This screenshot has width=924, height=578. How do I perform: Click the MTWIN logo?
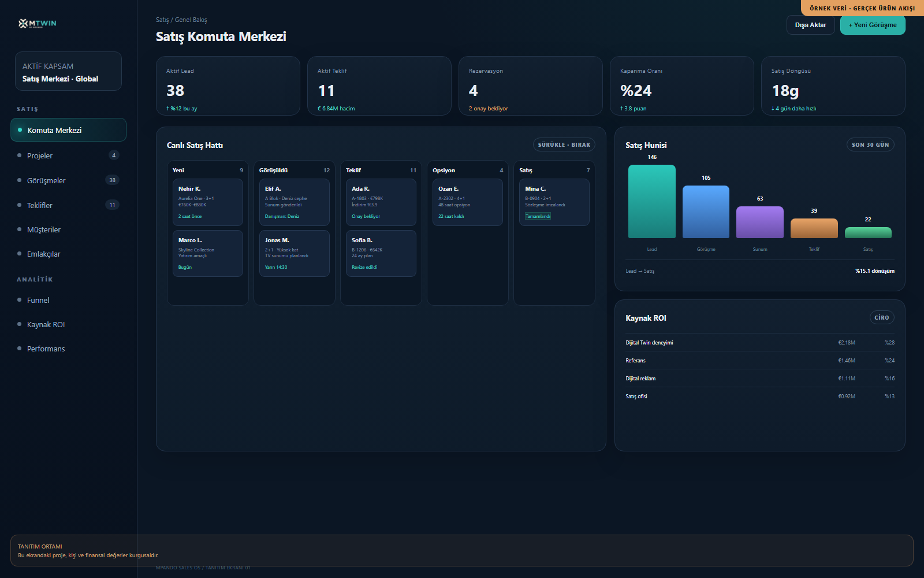(x=38, y=23)
